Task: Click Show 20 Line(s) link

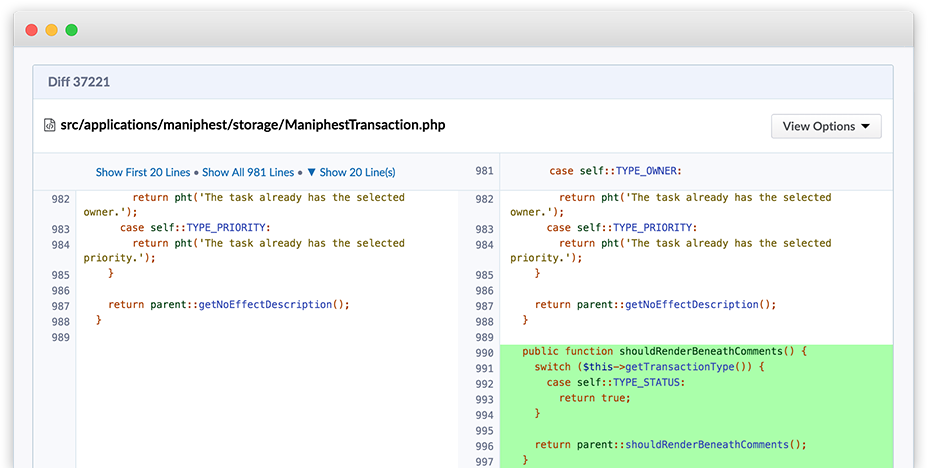Action: click(x=357, y=172)
